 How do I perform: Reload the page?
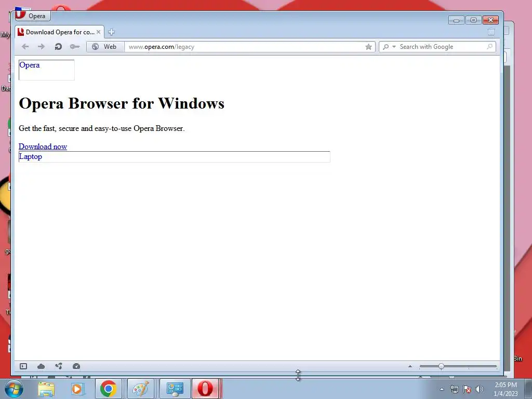pos(58,46)
